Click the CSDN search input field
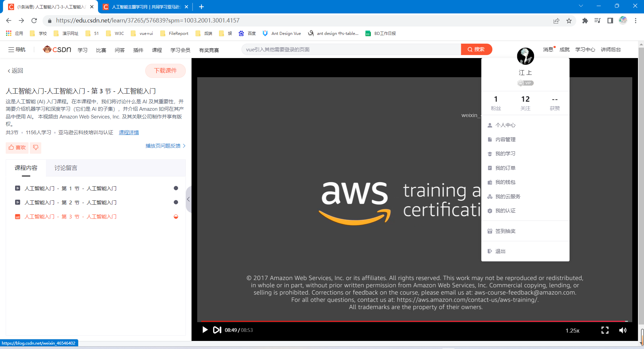 click(x=351, y=49)
